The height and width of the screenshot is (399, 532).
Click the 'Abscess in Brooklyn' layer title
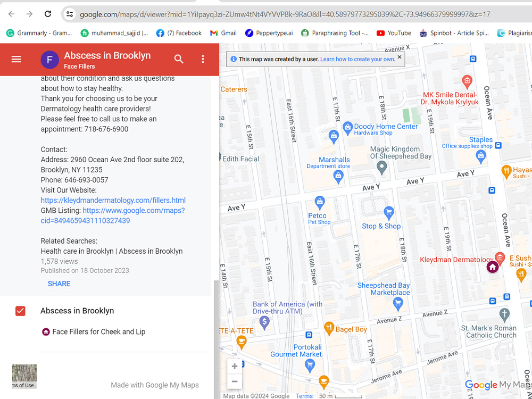77,311
